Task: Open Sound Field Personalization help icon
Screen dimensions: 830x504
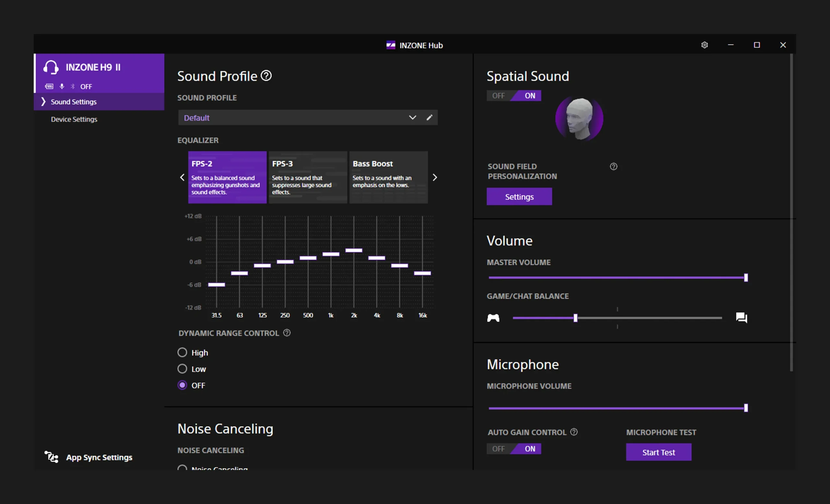Action: (x=613, y=166)
